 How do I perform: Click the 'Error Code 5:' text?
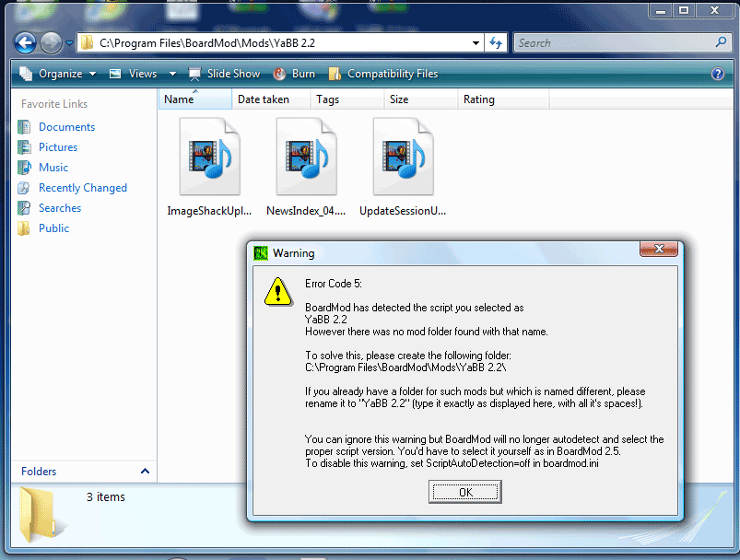coord(334,284)
